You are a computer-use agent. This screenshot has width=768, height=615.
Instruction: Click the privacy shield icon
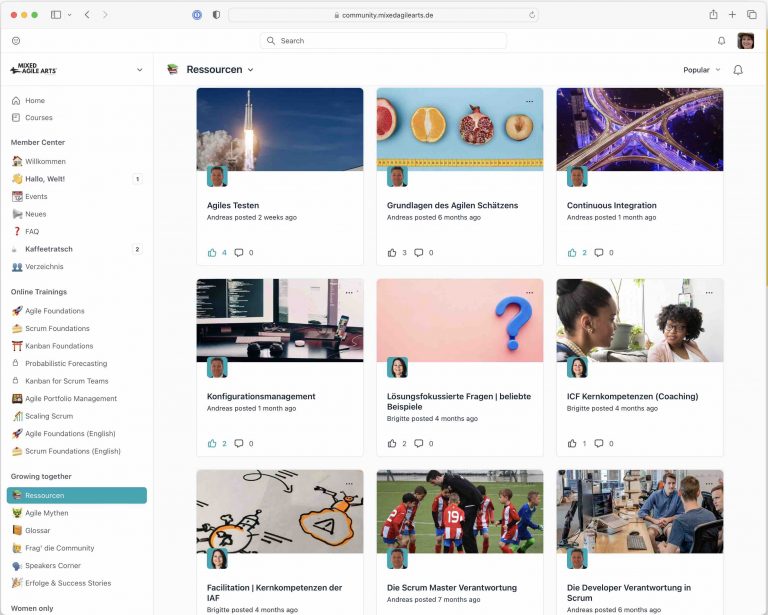pyautogui.click(x=216, y=15)
